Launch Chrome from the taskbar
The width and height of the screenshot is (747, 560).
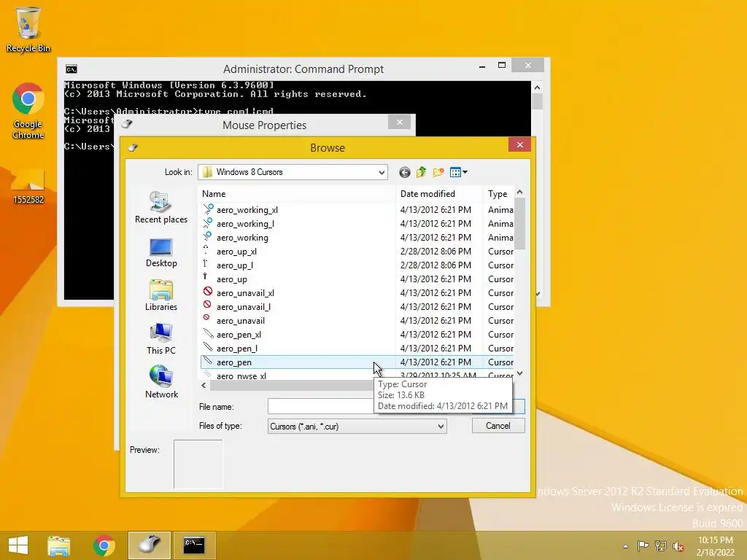(104, 545)
